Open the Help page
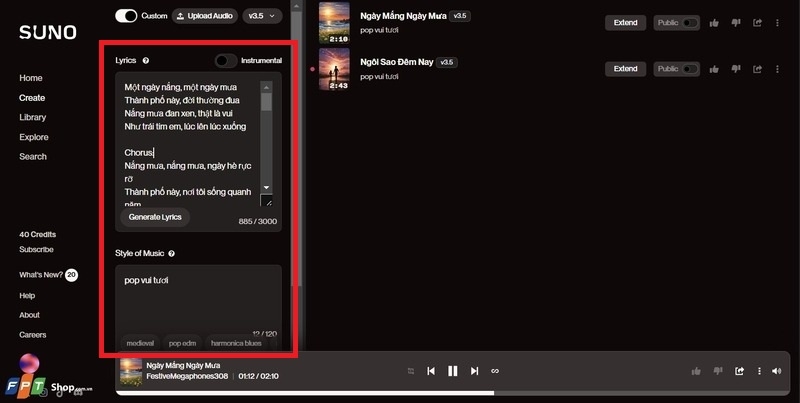 [x=27, y=295]
